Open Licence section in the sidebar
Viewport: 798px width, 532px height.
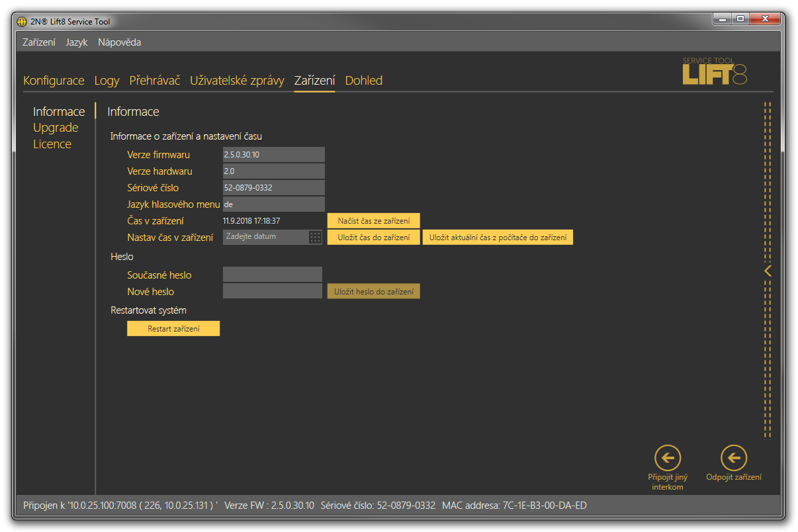(52, 144)
